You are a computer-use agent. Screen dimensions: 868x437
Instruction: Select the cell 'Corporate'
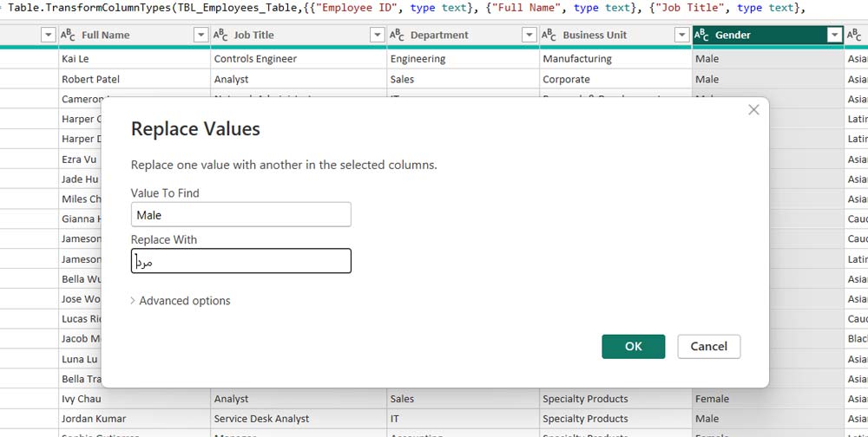[x=615, y=79]
